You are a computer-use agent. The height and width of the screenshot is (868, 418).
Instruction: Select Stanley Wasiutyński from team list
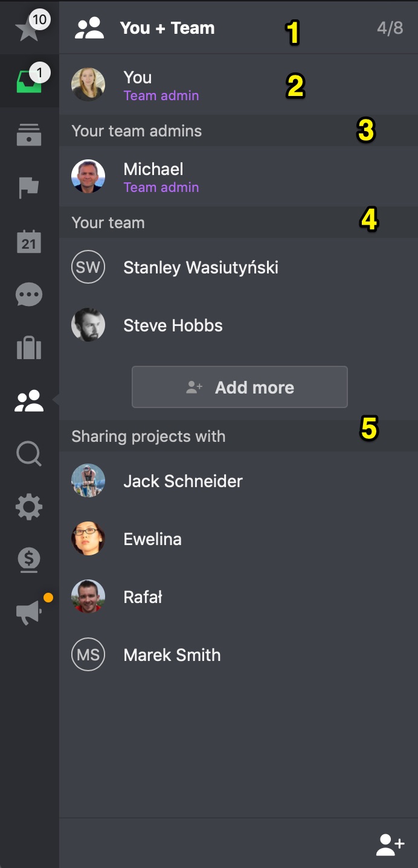point(239,267)
